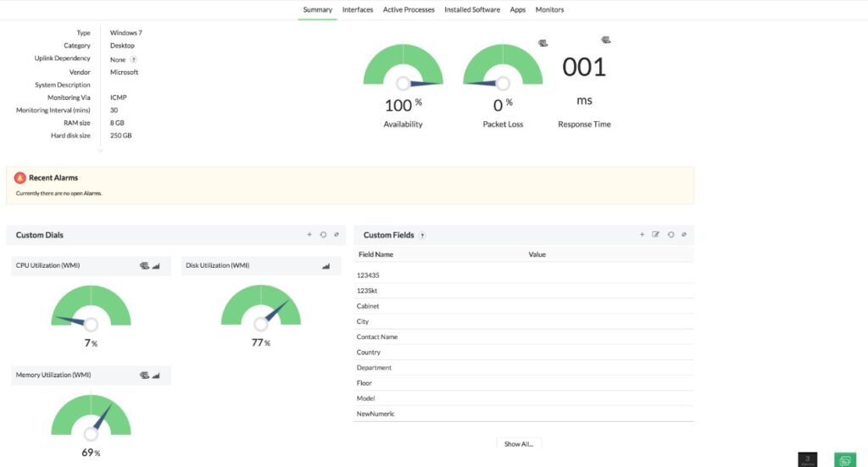
Task: Select the 123435 custom field row
Action: (524, 275)
